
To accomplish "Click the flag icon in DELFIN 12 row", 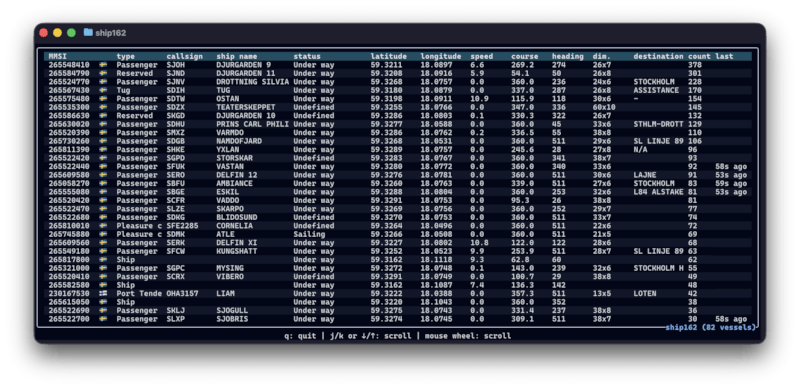I will 103,175.
